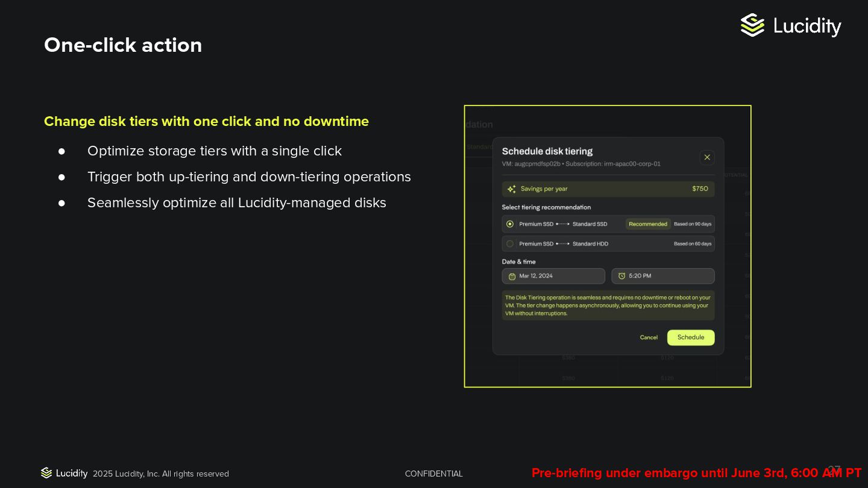This screenshot has width=868, height=488.
Task: Click the 2025 Lucidity copyright text
Action: tap(161, 474)
